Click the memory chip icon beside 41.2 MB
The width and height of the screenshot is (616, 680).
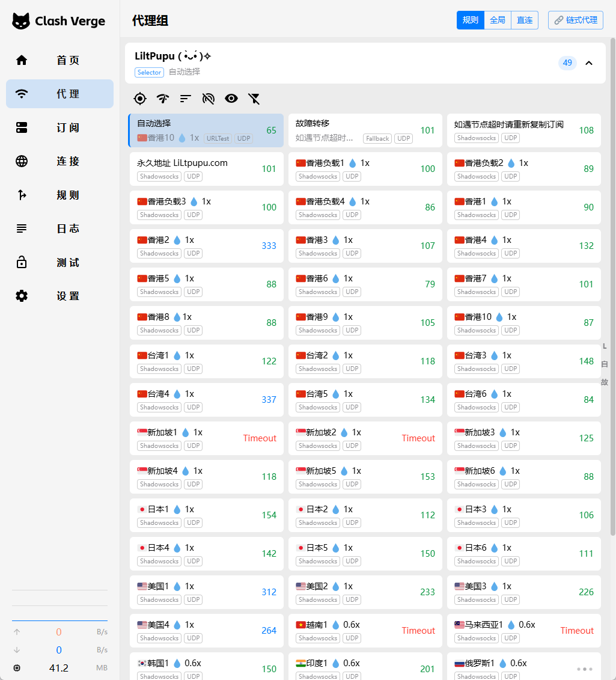point(17,668)
